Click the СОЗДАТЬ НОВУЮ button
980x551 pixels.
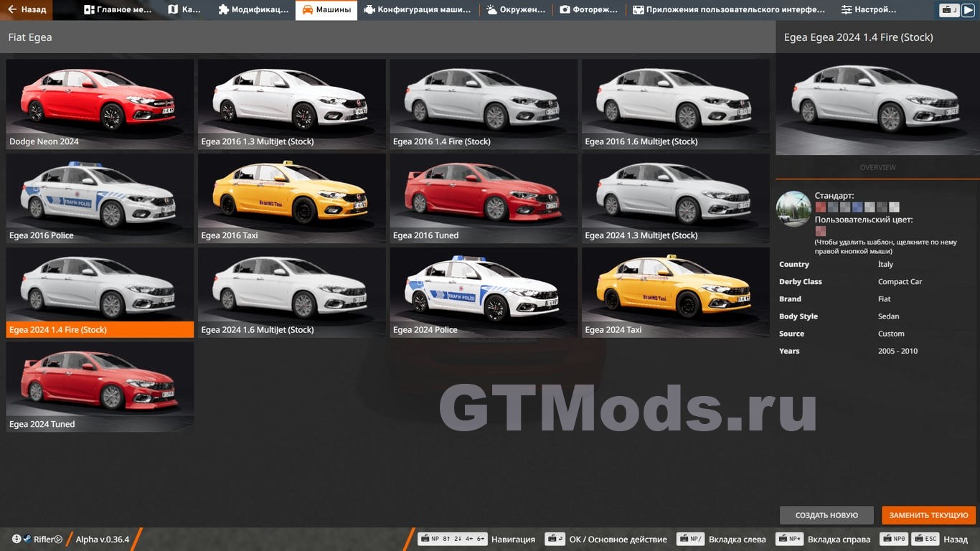coord(826,515)
